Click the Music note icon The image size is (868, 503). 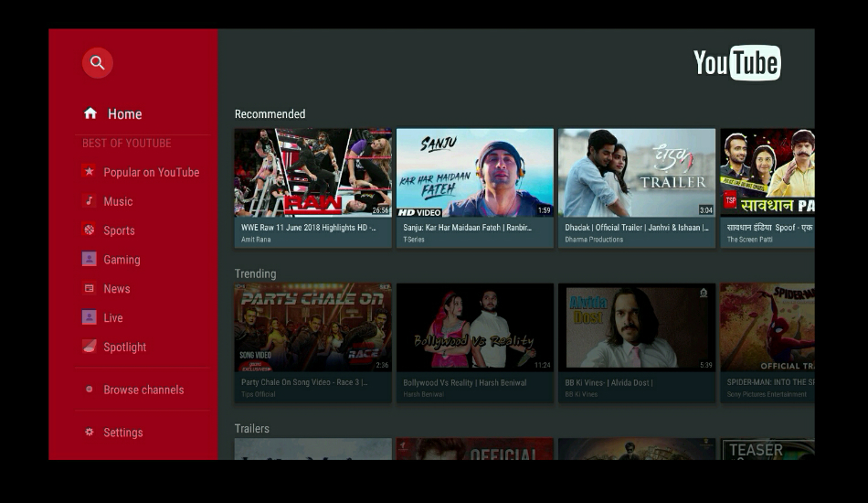click(x=90, y=200)
